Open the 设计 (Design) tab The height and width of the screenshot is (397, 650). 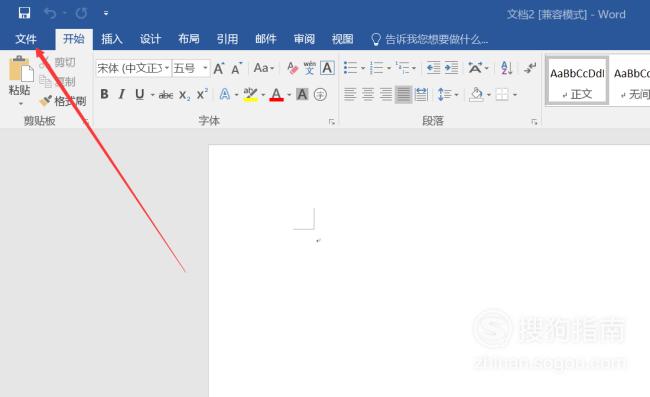pyautogui.click(x=150, y=39)
